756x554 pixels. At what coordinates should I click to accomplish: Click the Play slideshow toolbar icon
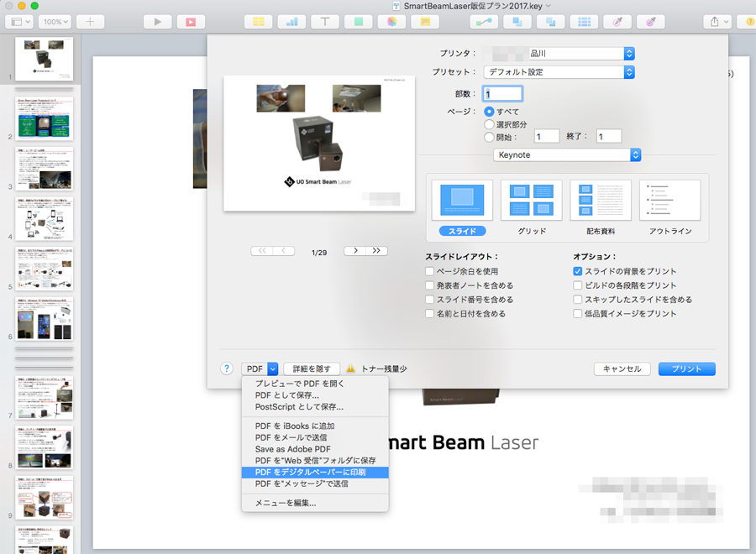[156, 21]
